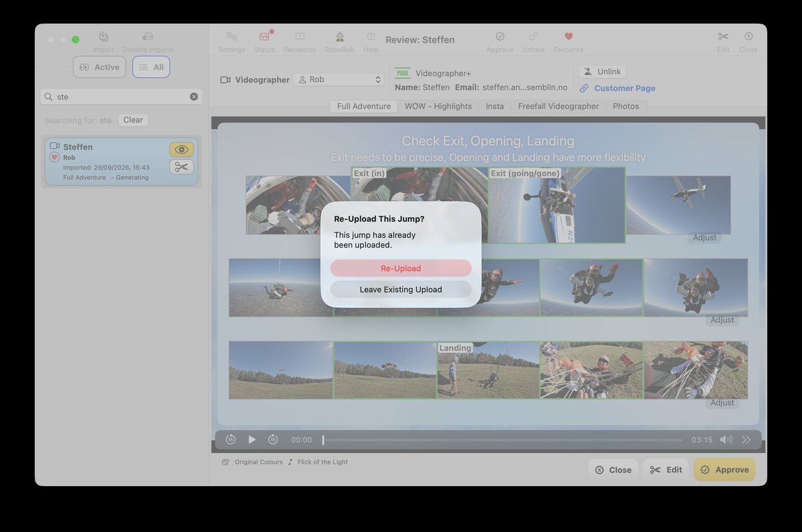Select the Landing thumbnail

488,370
